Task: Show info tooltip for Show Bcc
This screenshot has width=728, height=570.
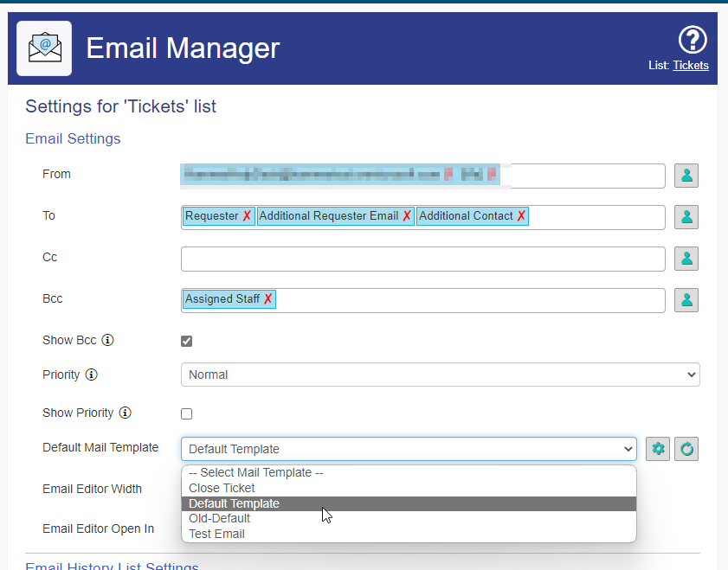Action: point(107,340)
